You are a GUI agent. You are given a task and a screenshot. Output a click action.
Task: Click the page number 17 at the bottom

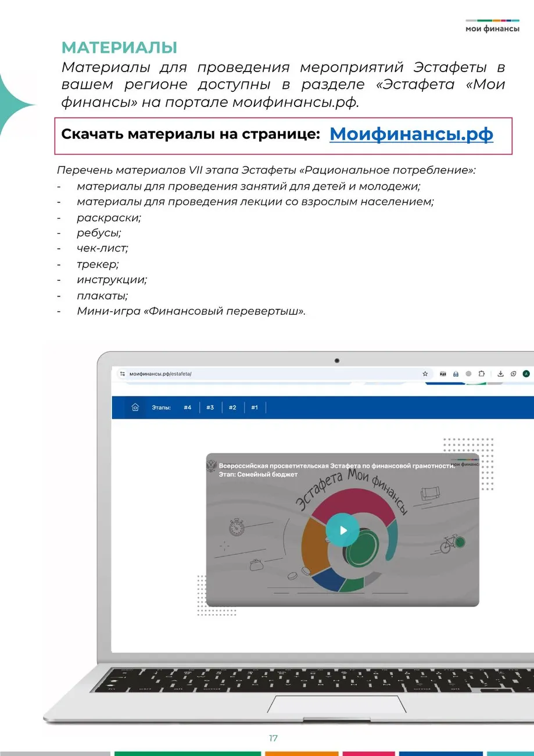coord(273,738)
